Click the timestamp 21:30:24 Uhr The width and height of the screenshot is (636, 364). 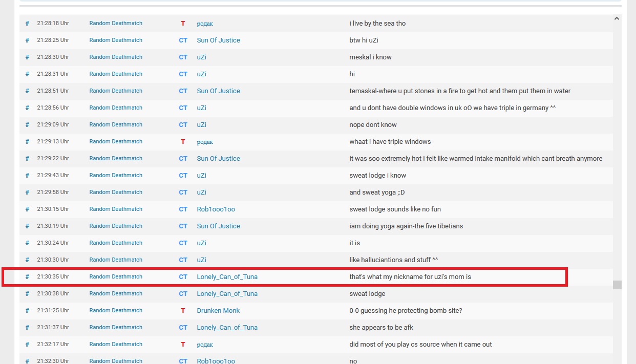[x=53, y=243]
